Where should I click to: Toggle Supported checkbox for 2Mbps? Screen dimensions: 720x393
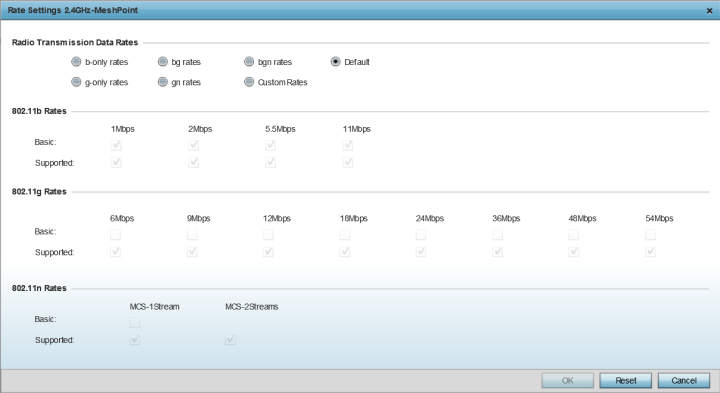coord(194,163)
